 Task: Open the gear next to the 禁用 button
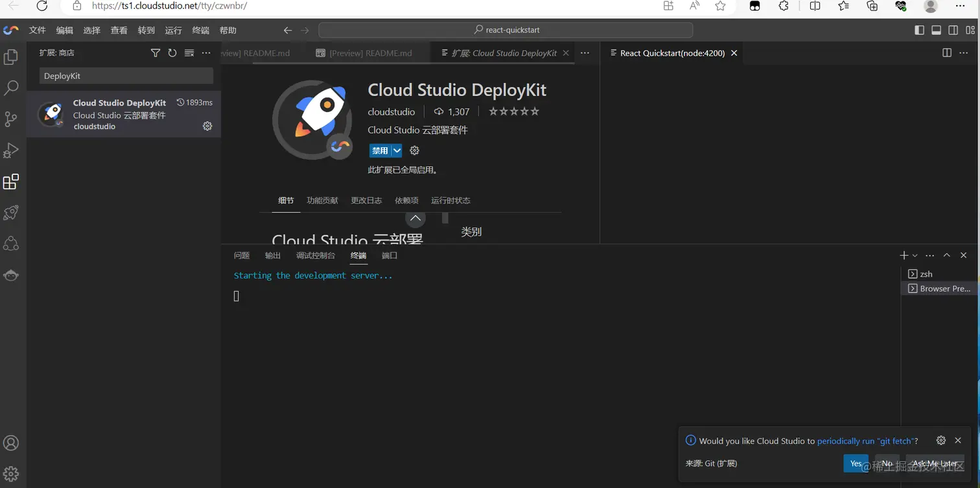coord(415,150)
